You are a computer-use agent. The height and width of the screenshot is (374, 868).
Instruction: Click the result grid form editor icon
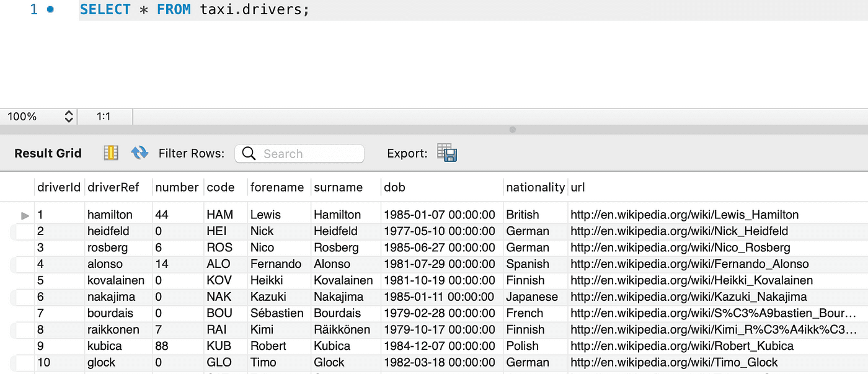[111, 153]
